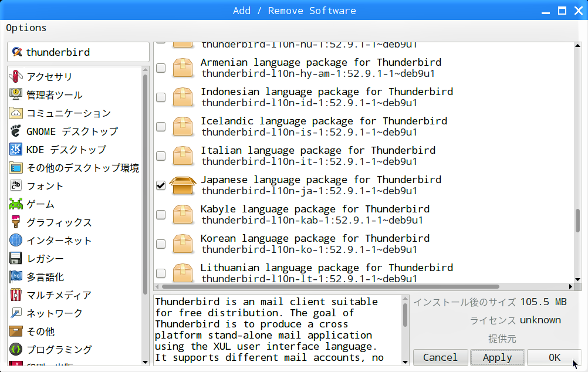Screen dimensions: 588x372
Task: Click the Lithuanian language package box icon
Action: (183, 273)
